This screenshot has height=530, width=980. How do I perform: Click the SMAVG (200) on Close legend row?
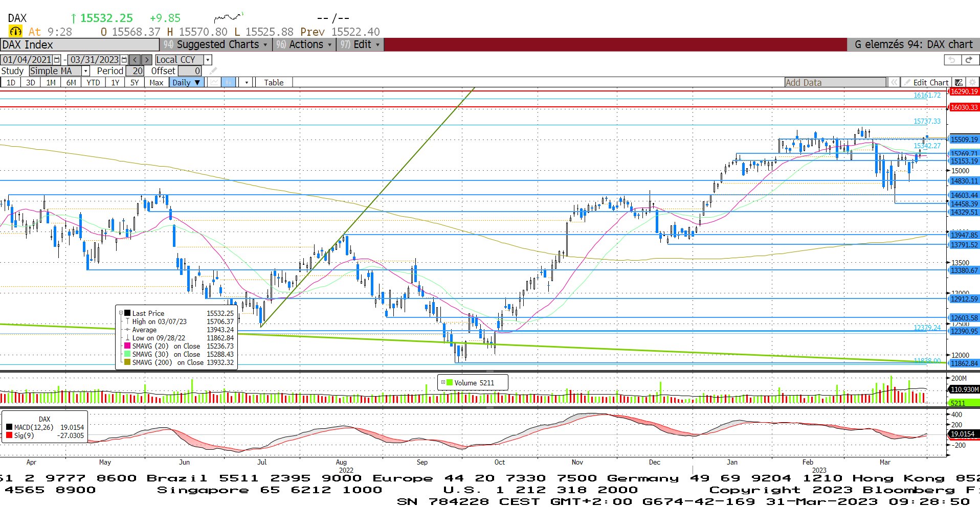point(179,362)
